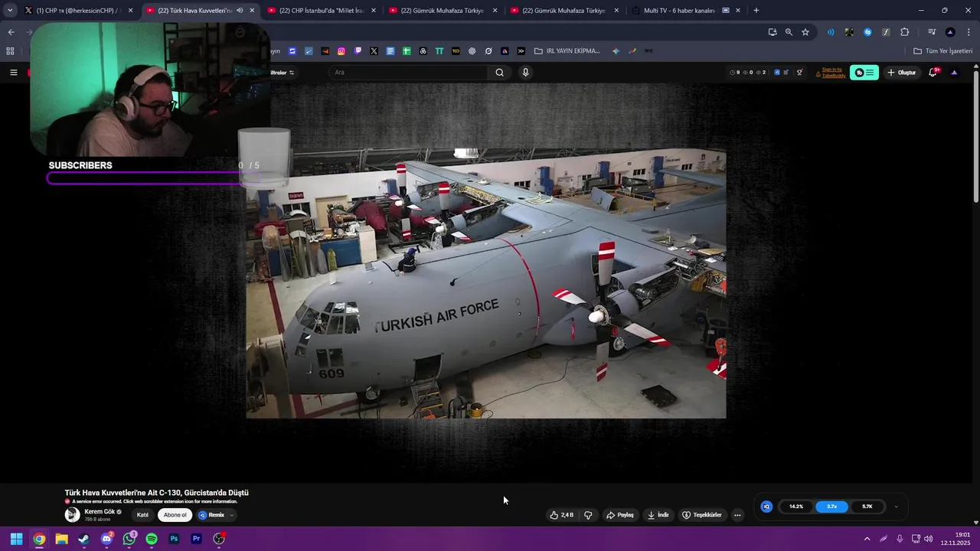Image resolution: width=980 pixels, height=551 pixels.
Task: Click the video player frame
Action: [485, 283]
